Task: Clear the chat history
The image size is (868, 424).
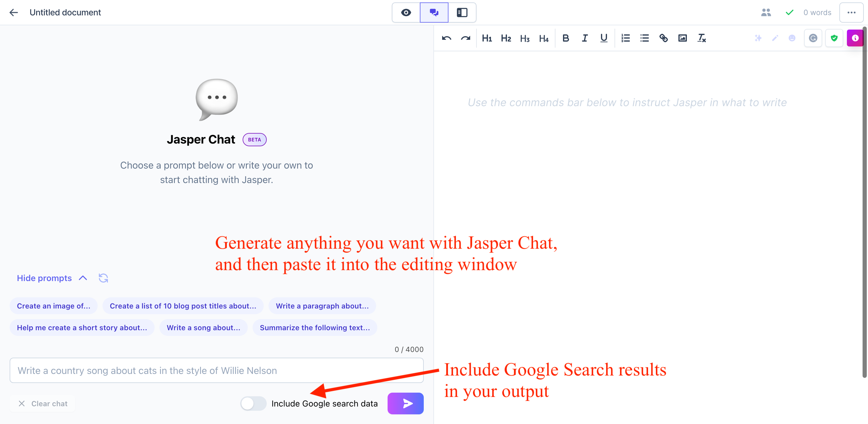Action: [x=43, y=403]
